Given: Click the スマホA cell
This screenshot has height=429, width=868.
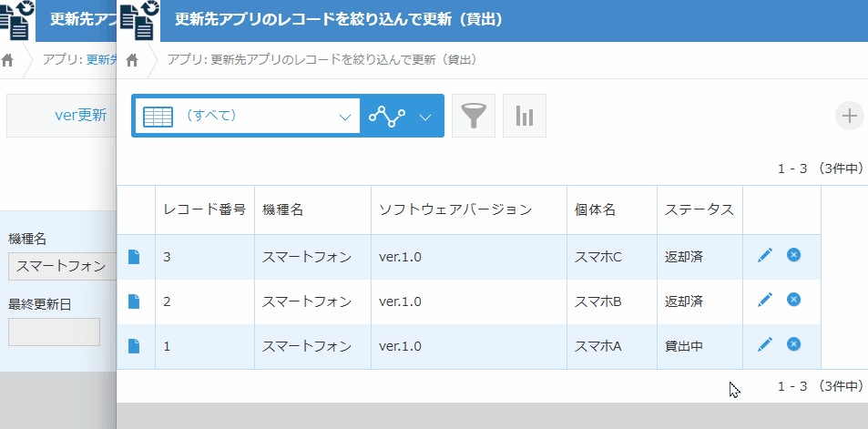Looking at the screenshot, I should point(612,346).
